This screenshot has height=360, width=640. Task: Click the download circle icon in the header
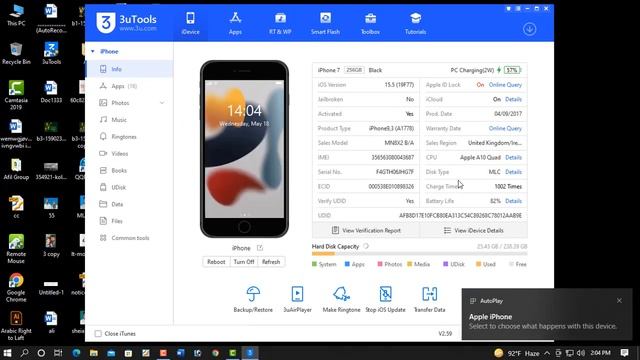(529, 29)
